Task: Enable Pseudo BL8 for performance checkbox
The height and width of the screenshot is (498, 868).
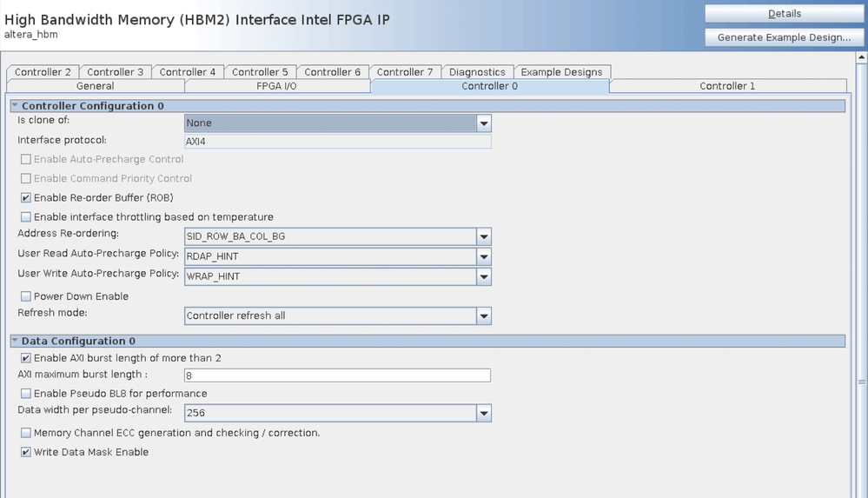Action: (x=25, y=394)
